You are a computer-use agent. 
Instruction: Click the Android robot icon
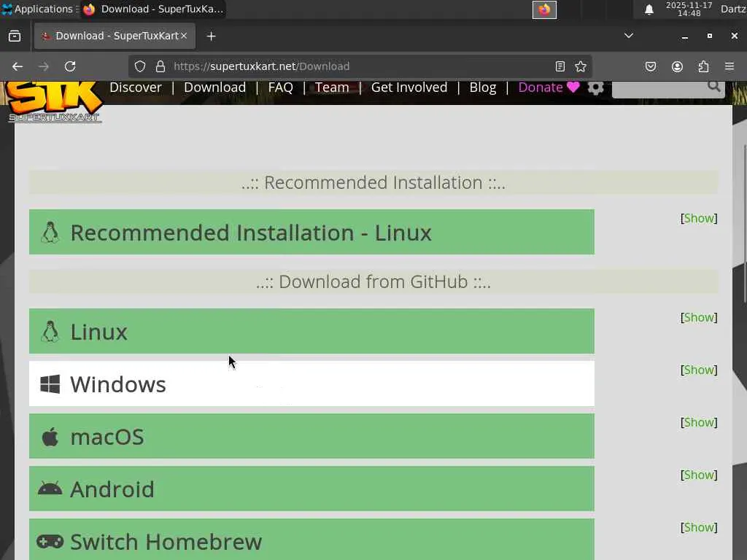pyautogui.click(x=50, y=489)
